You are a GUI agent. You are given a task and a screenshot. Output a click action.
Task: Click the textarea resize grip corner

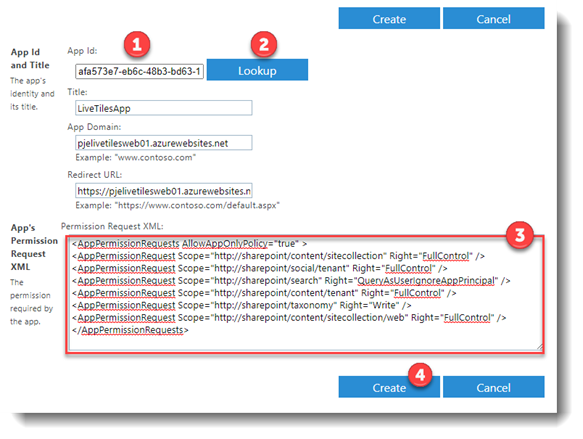click(539, 347)
